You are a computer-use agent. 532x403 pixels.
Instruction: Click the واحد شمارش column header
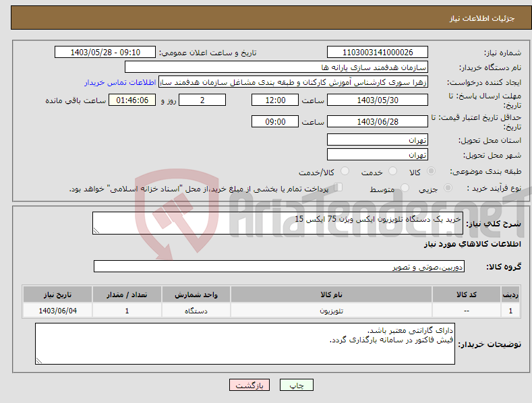(x=196, y=294)
